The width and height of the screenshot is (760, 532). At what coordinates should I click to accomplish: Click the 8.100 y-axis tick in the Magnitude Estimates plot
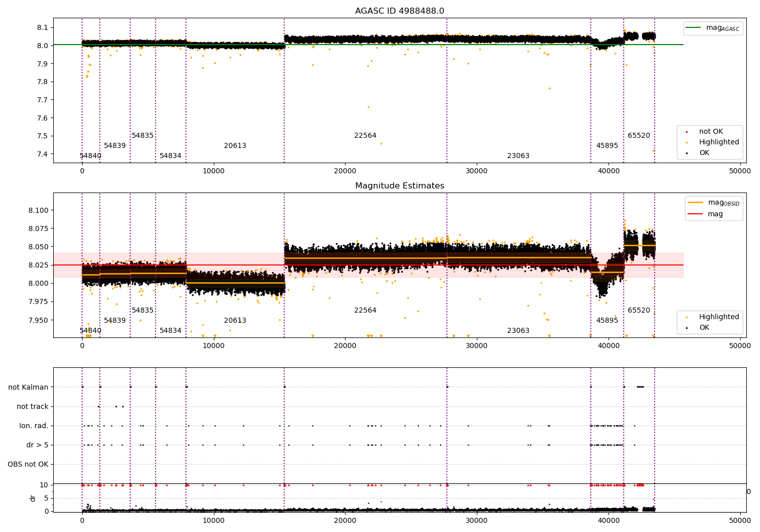click(38, 211)
